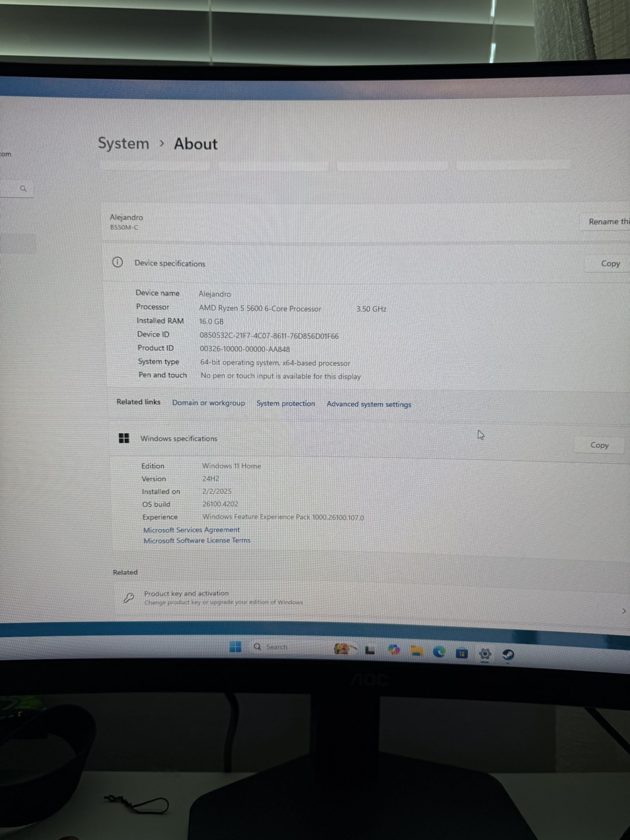The height and width of the screenshot is (840, 630).
Task: Click the OS build 26100.4202 value
Action: click(x=220, y=504)
